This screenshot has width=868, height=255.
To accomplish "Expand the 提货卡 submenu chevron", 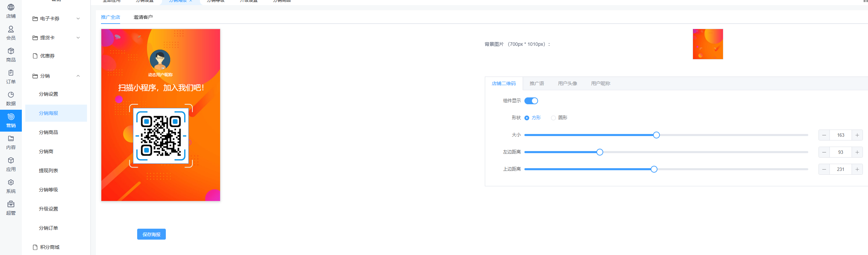I will tap(78, 38).
